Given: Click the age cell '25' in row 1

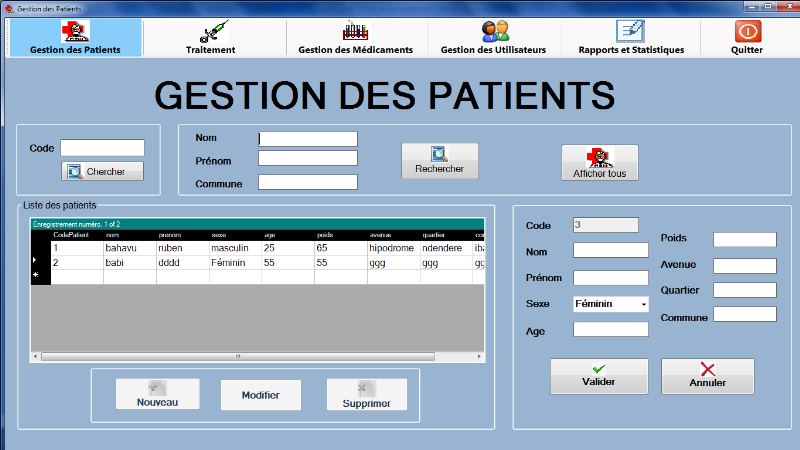Looking at the screenshot, I should (288, 248).
